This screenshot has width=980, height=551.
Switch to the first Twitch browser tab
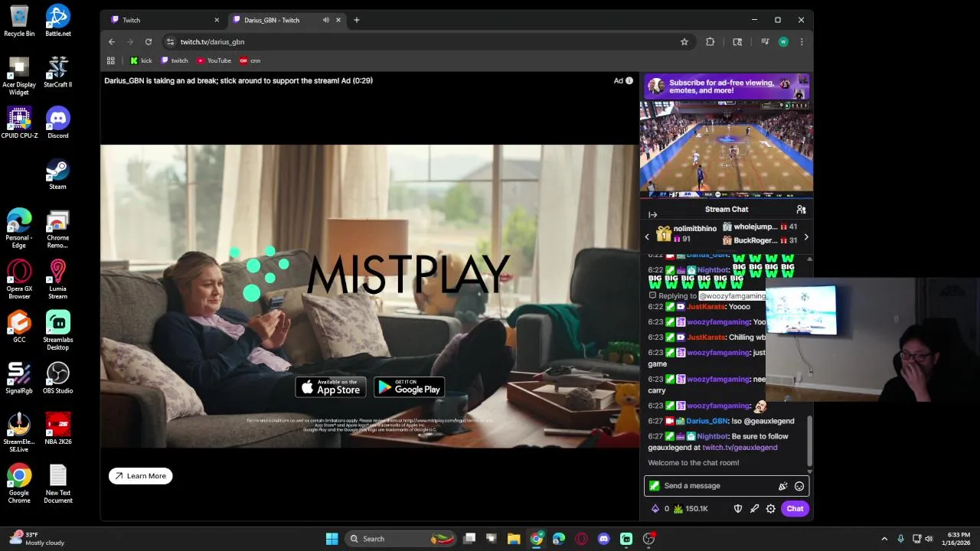[x=164, y=20]
